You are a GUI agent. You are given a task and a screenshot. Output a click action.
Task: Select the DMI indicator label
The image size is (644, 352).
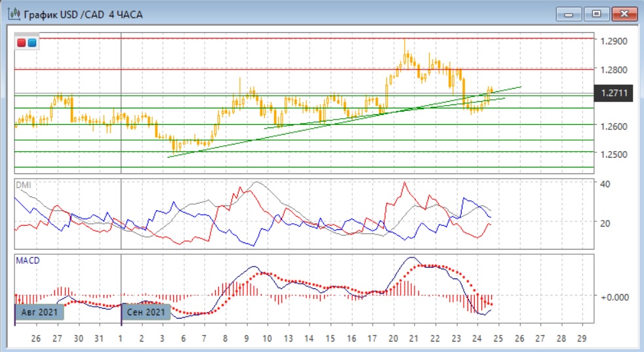pos(24,185)
